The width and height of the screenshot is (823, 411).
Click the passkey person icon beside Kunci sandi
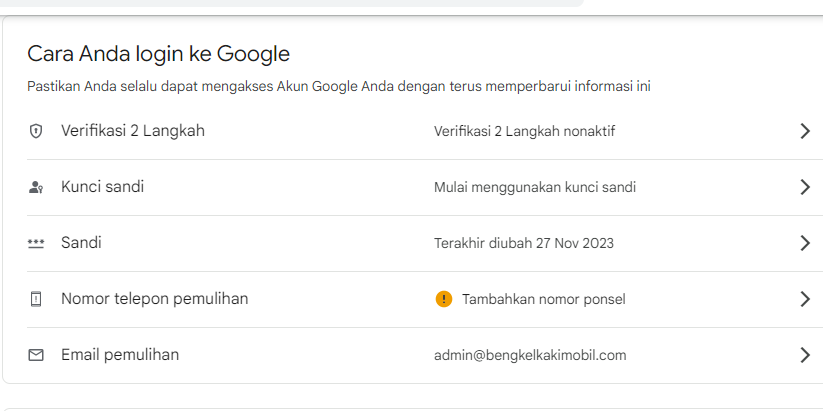[36, 187]
